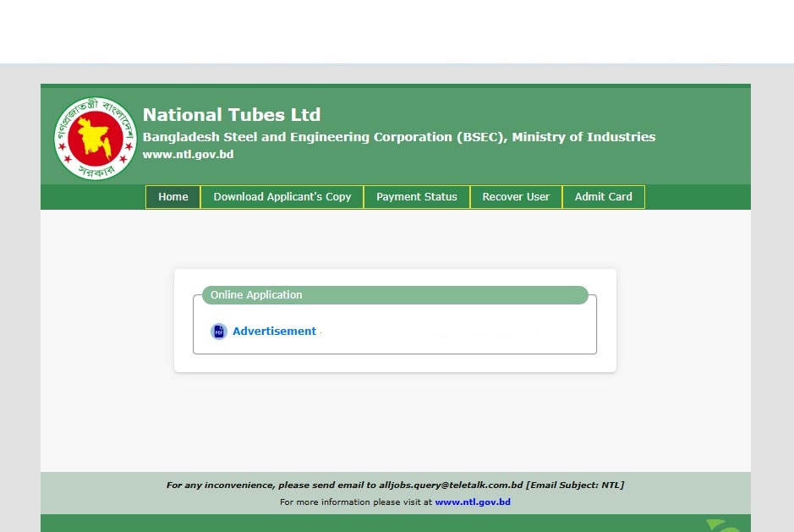The image size is (794, 532).
Task: Click the www.ntl.gov.bd header text
Action: point(188,155)
